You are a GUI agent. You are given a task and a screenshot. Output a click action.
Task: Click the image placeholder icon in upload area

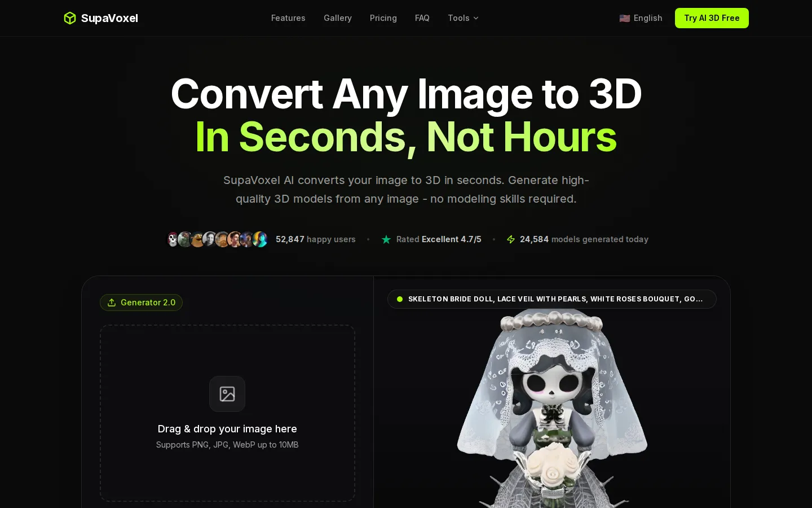tap(227, 394)
